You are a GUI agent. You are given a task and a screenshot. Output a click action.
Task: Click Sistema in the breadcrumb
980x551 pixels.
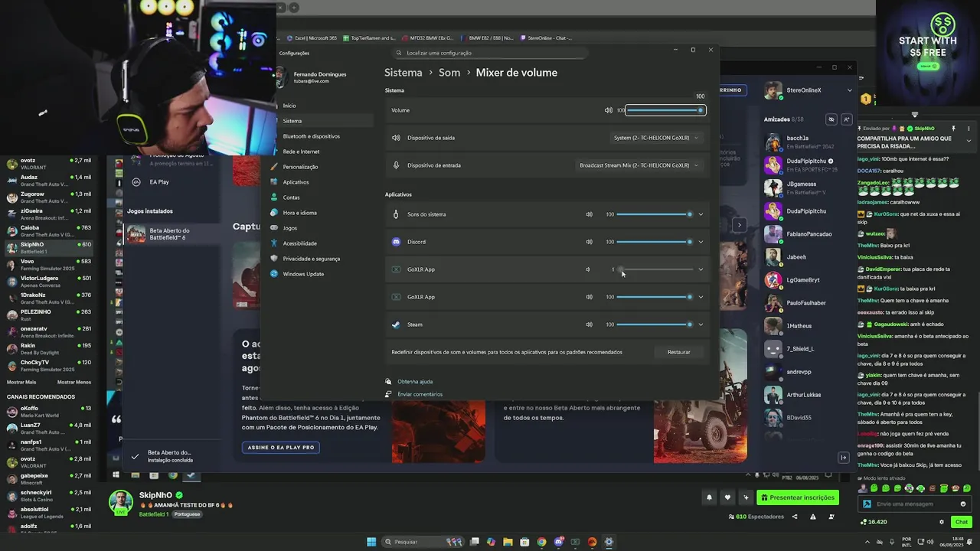click(403, 73)
